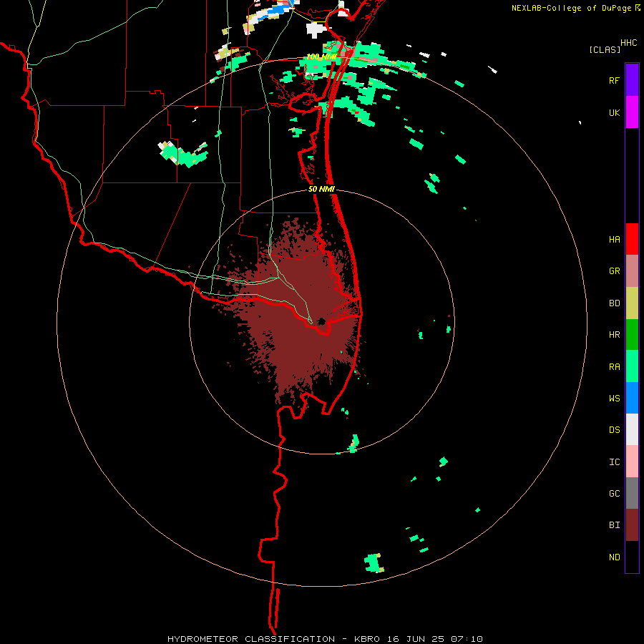
Task: Click the 07:10 time stamp
Action: point(467,639)
